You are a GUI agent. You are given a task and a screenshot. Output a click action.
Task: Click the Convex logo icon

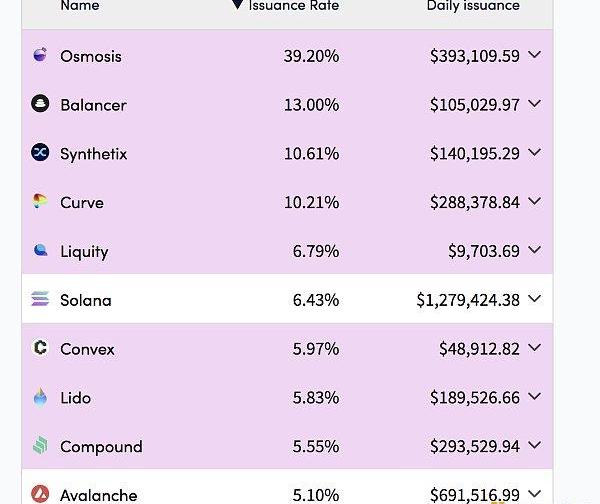pyautogui.click(x=40, y=347)
